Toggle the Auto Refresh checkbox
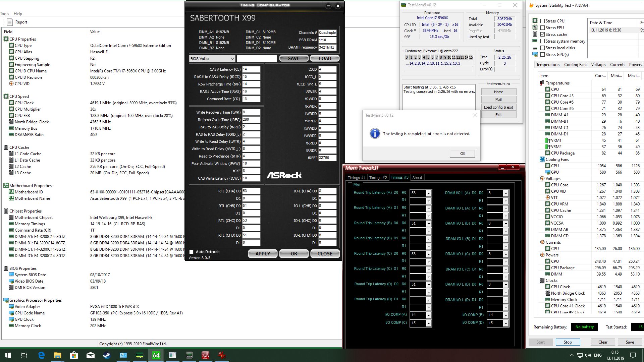This screenshot has height=362, width=644. pos(192,252)
